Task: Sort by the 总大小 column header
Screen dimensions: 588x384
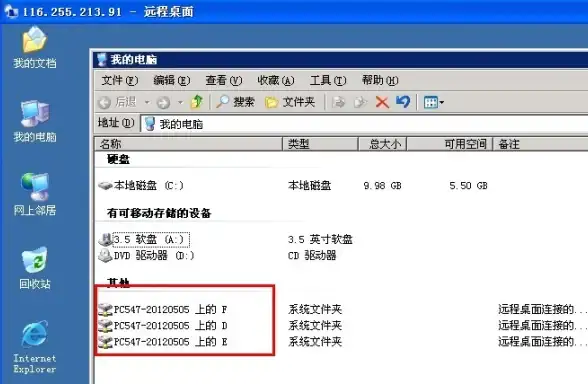Action: (x=382, y=144)
